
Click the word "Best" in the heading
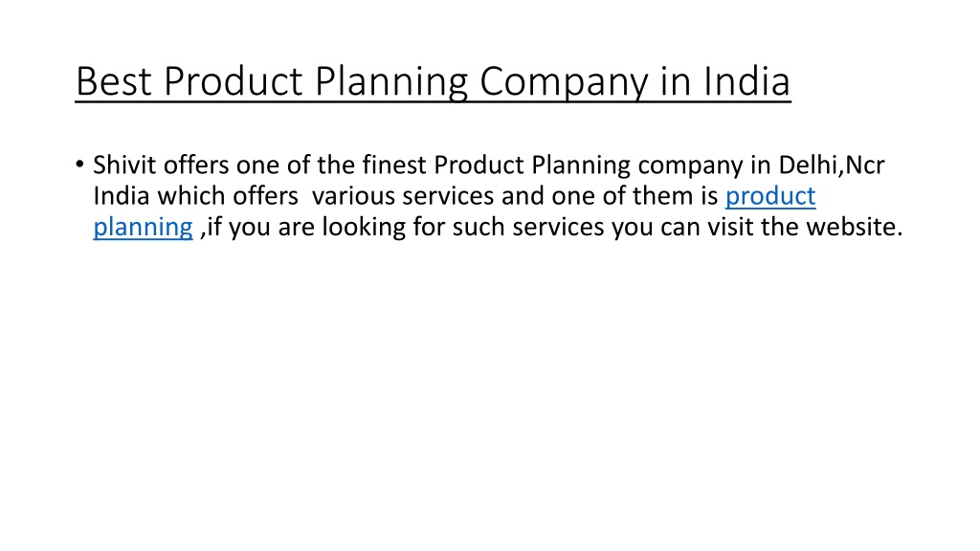click(x=114, y=81)
